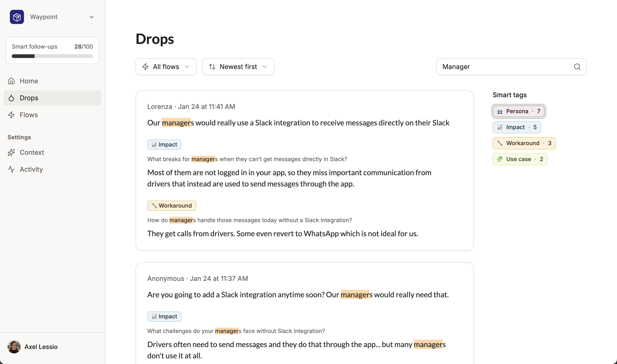Open the Newest first sort dropdown
This screenshot has width=617, height=364.
(x=238, y=67)
